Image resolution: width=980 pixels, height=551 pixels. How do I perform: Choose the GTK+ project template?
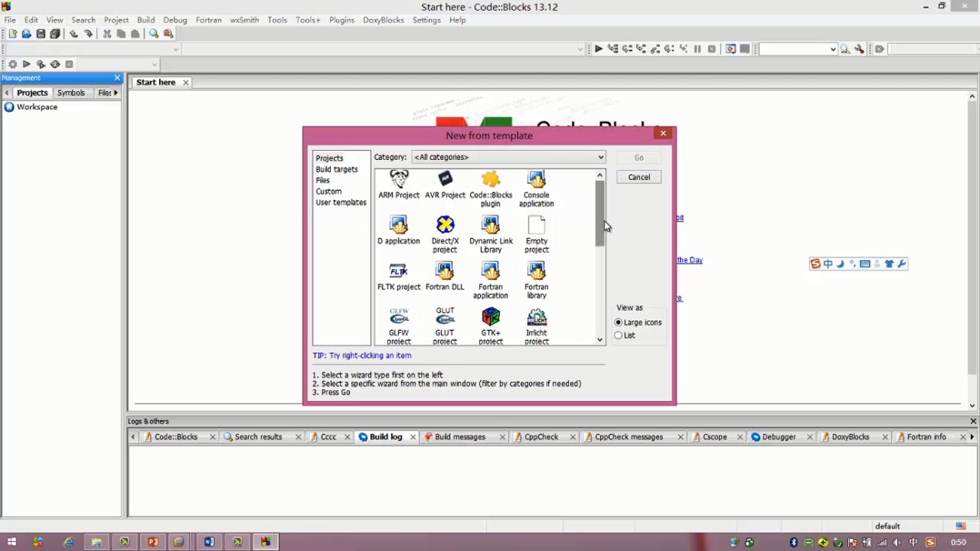click(x=491, y=326)
